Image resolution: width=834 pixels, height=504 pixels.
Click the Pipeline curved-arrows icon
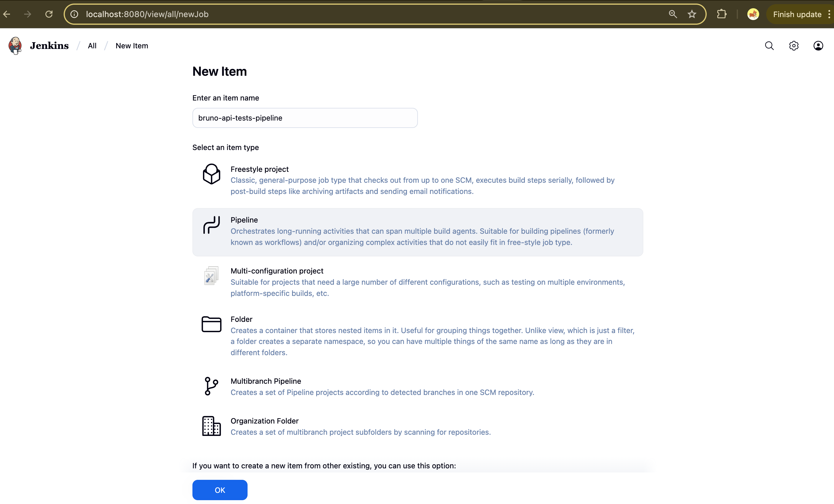(x=211, y=225)
